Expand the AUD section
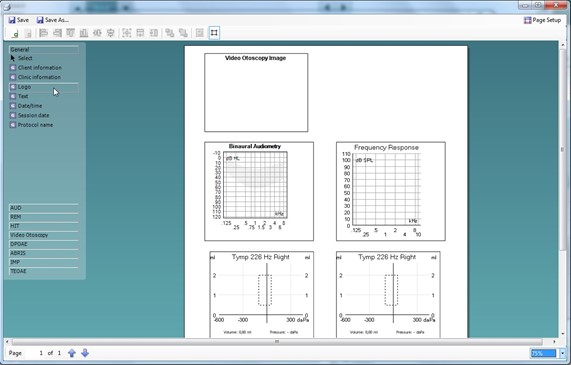571x365 pixels. [x=44, y=208]
